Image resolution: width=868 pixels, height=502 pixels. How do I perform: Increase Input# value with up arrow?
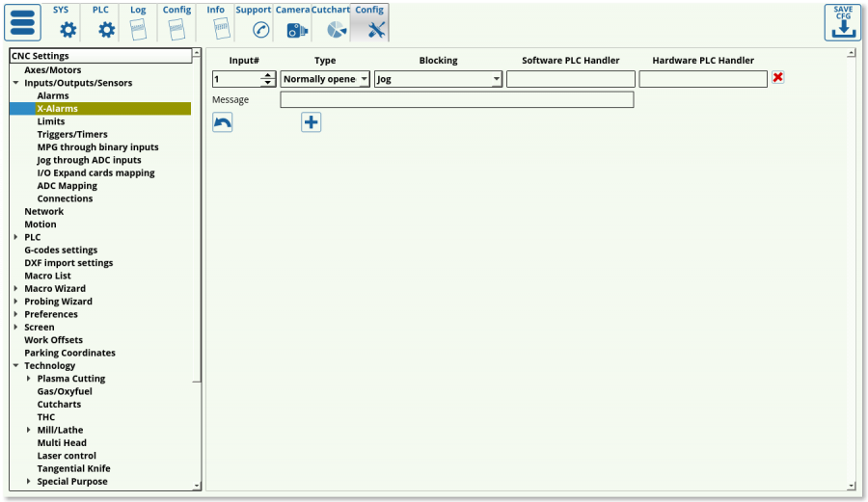[268, 75]
